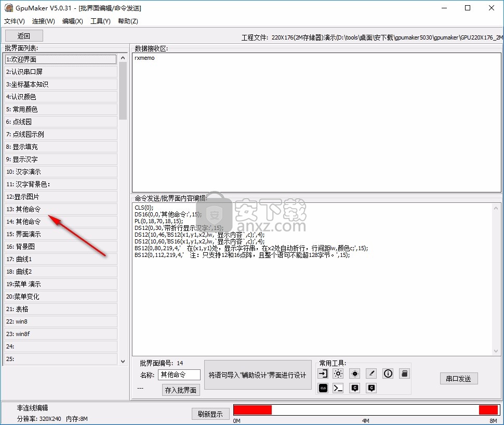Select list item 16: 背景图

[61, 247]
